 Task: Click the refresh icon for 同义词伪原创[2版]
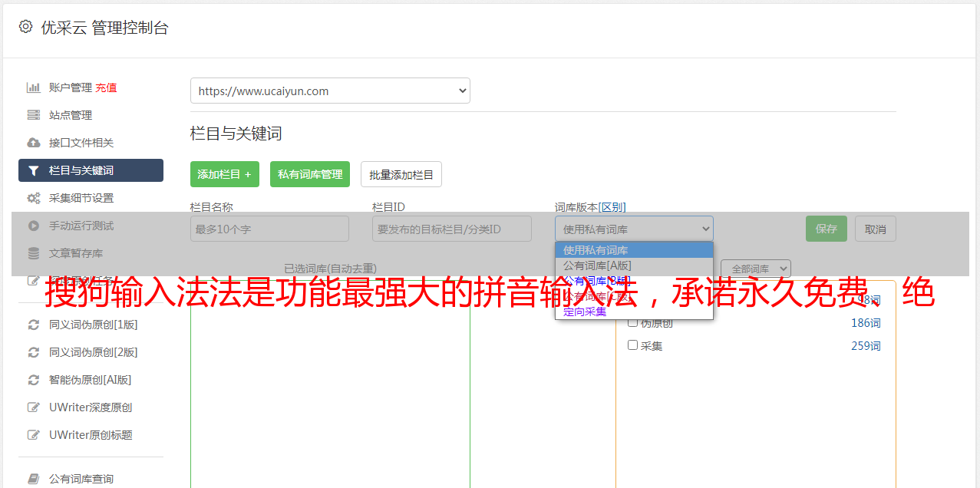[x=34, y=352]
